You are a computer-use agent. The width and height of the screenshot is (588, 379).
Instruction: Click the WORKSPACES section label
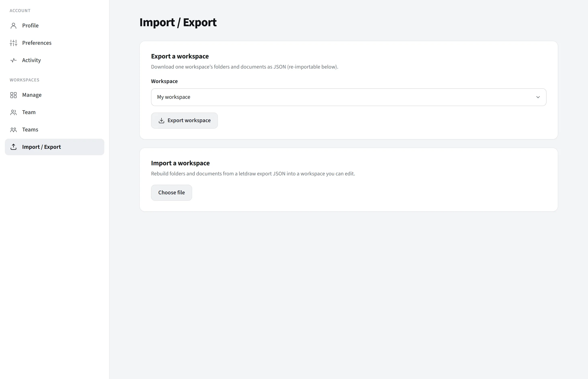[x=25, y=80]
